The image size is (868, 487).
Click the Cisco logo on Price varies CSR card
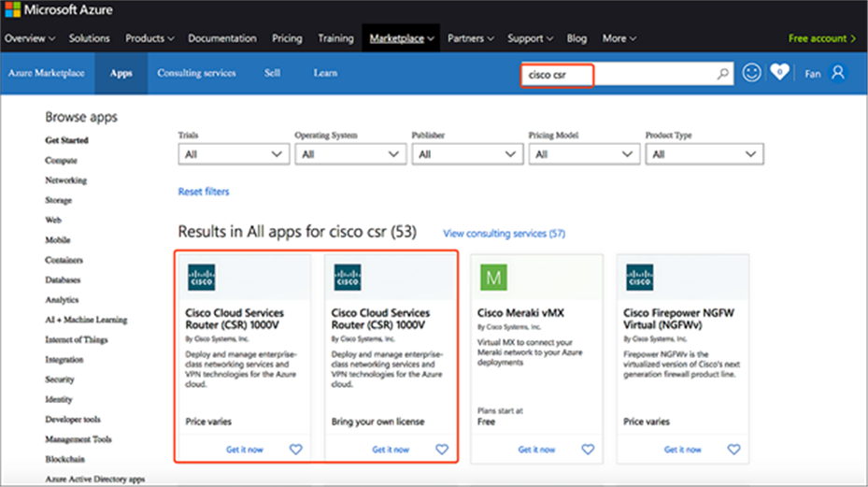(202, 277)
